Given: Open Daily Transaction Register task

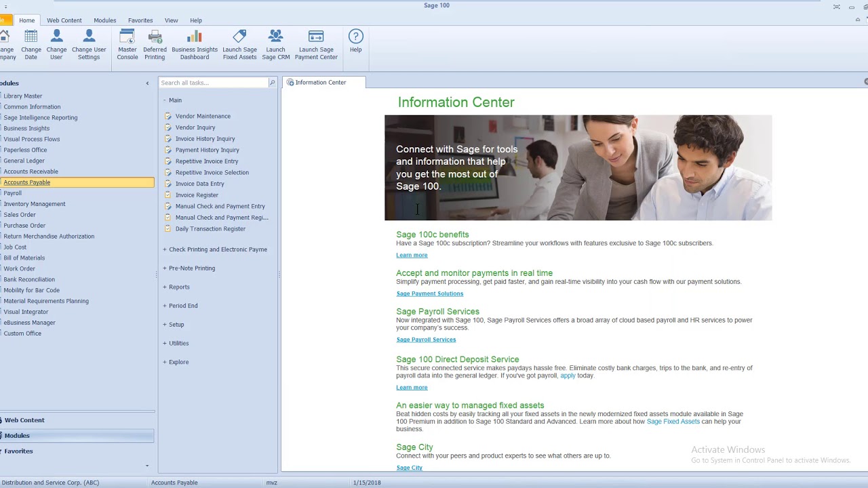Looking at the screenshot, I should click(x=210, y=229).
